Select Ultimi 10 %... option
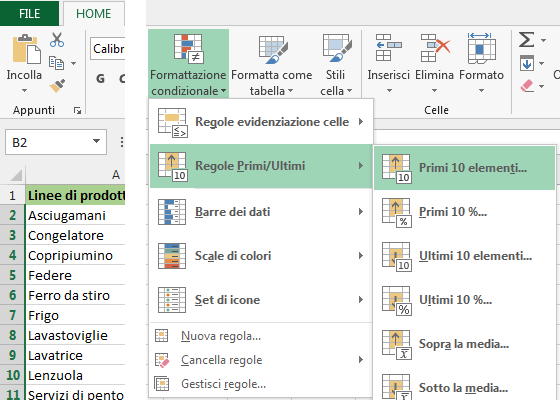Screen dimensions: 560x400 click(464, 300)
